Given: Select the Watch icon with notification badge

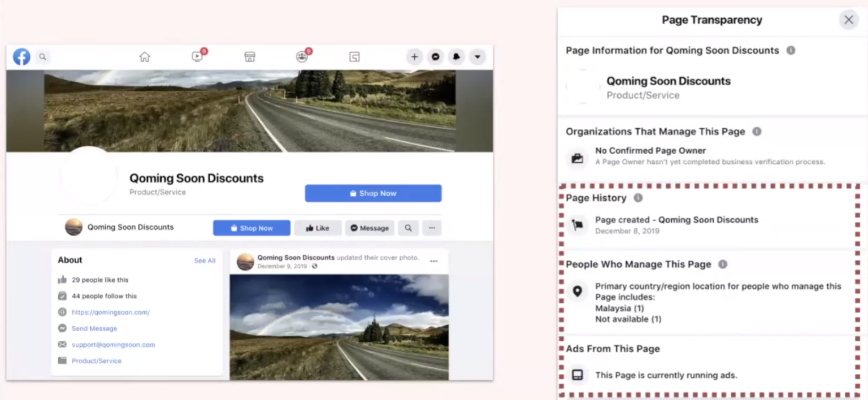Looking at the screenshot, I should (197, 56).
